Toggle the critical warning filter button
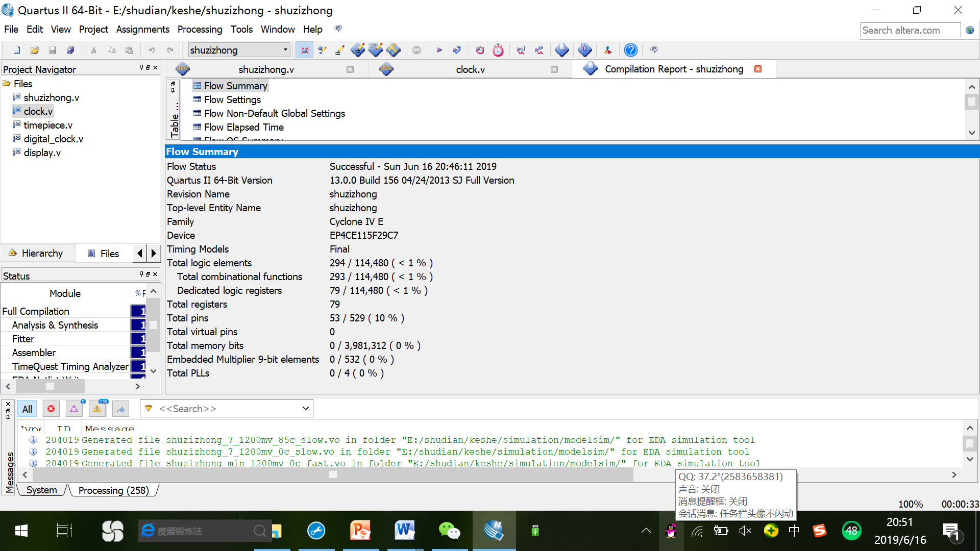The height and width of the screenshot is (551, 980). click(74, 409)
